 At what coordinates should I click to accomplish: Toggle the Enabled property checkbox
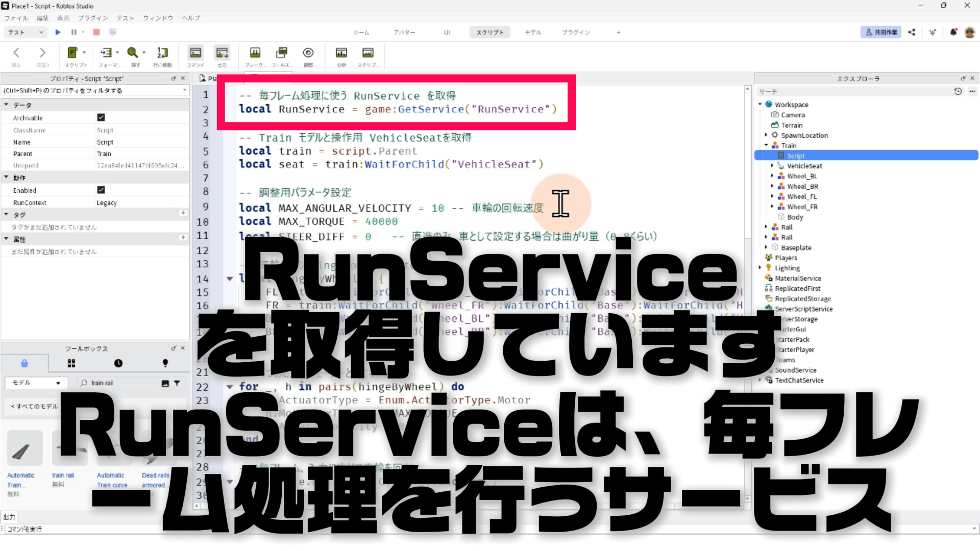tap(101, 190)
